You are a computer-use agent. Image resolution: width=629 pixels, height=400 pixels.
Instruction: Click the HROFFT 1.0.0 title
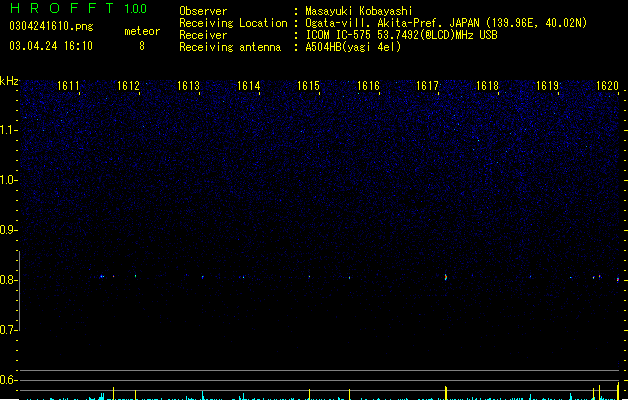click(x=79, y=8)
